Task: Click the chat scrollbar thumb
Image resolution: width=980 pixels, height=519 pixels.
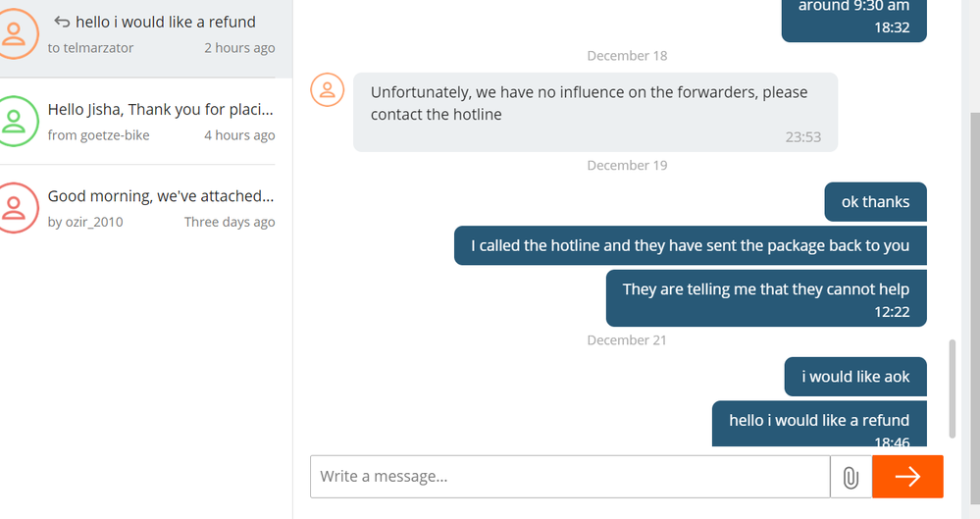Action: click(x=952, y=389)
